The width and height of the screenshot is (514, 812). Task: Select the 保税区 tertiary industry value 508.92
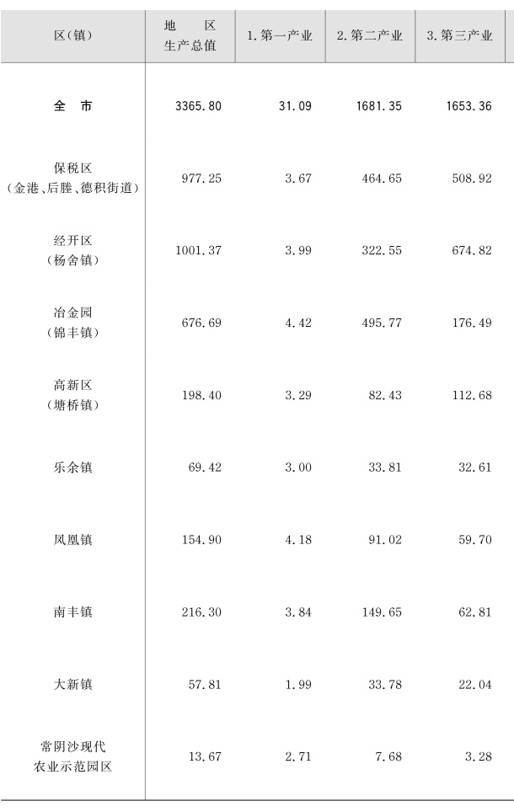pyautogui.click(x=468, y=179)
